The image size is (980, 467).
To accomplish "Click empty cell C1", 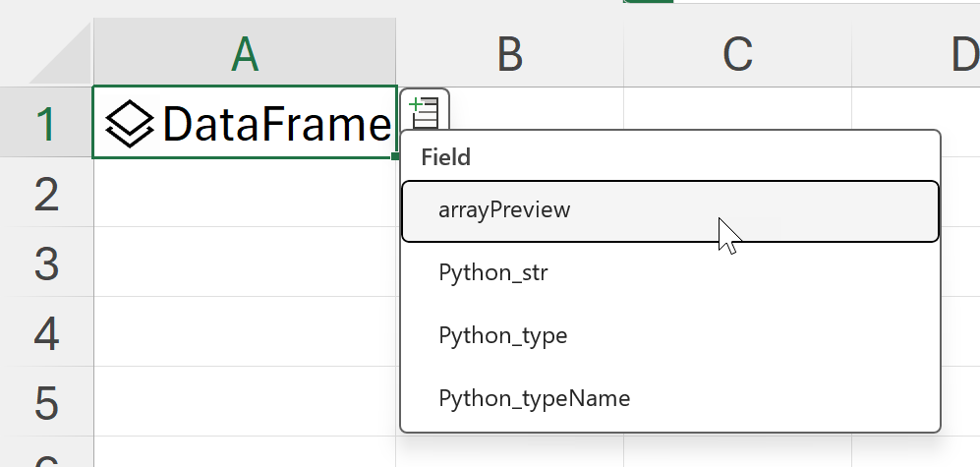I will click(x=736, y=110).
